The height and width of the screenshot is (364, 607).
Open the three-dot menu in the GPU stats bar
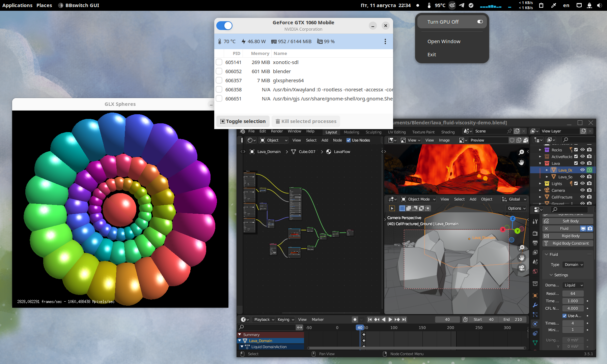point(385,41)
